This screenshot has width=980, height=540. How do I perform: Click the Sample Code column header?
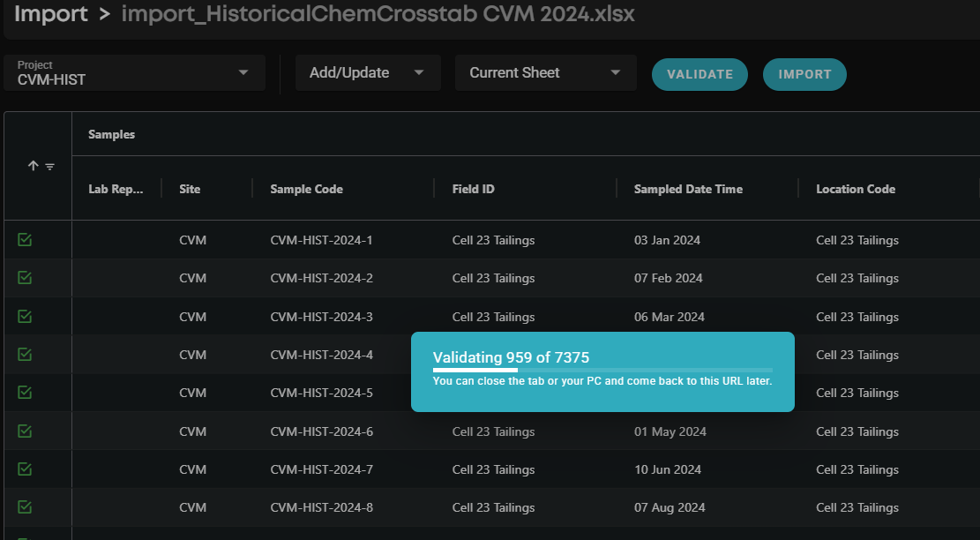pos(306,189)
